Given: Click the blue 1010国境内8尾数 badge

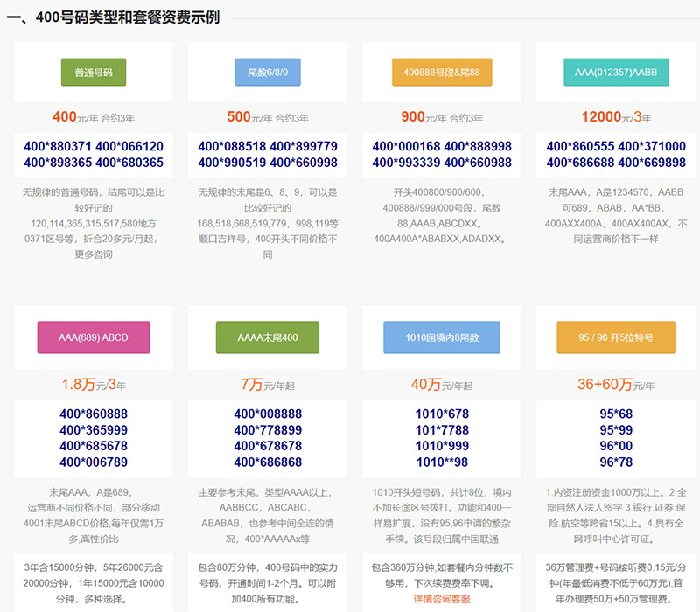Looking at the screenshot, I should point(441,337).
